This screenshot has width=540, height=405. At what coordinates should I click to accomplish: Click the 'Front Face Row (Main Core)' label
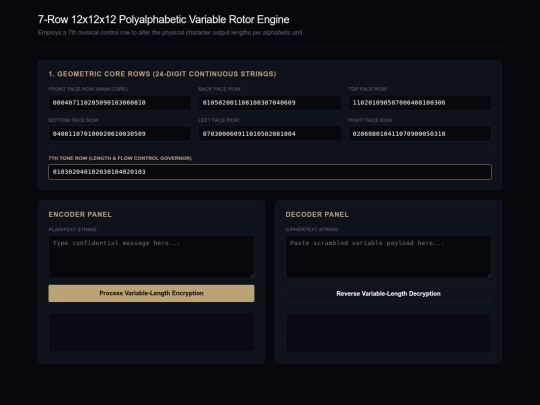pos(88,89)
